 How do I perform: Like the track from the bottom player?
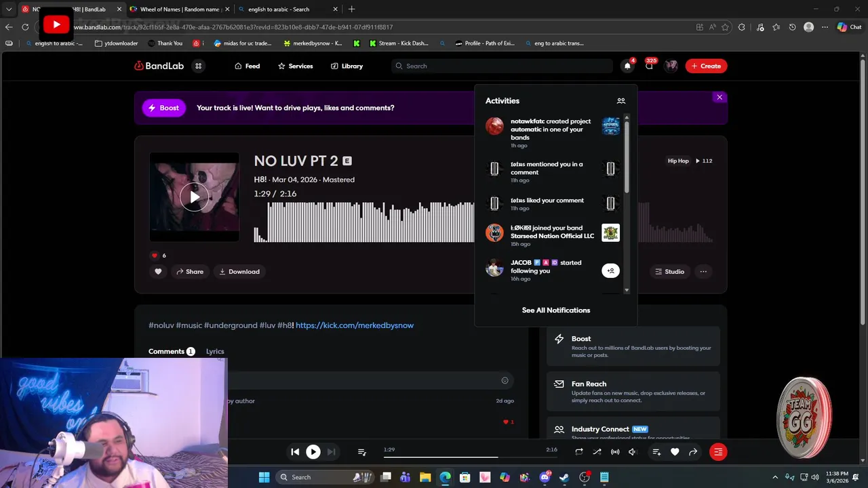pyautogui.click(x=675, y=451)
